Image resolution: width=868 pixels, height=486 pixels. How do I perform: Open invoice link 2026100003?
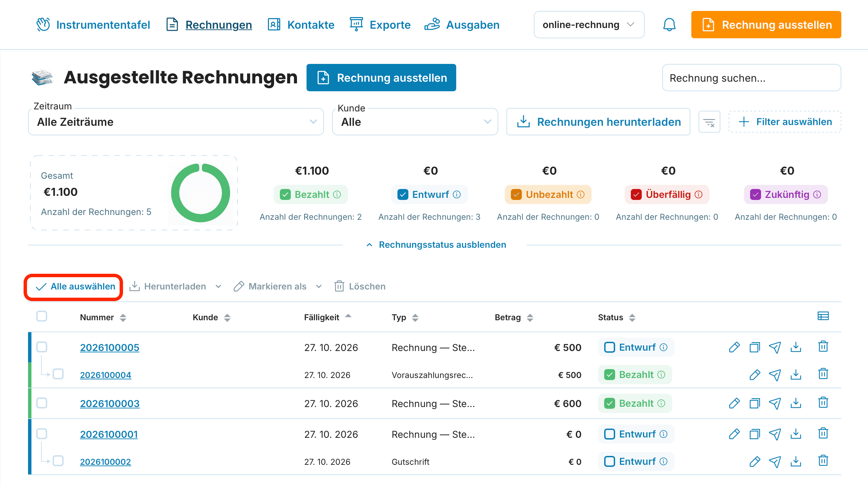click(110, 404)
